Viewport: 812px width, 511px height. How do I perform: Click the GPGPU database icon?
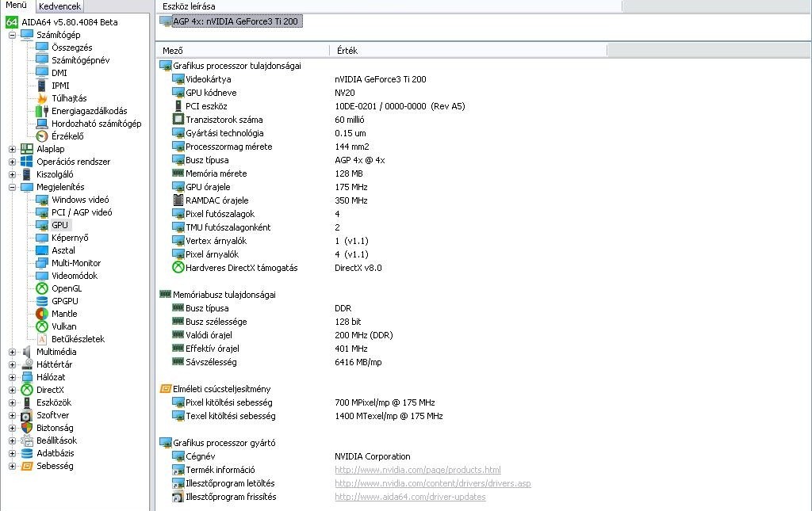pyautogui.click(x=42, y=301)
